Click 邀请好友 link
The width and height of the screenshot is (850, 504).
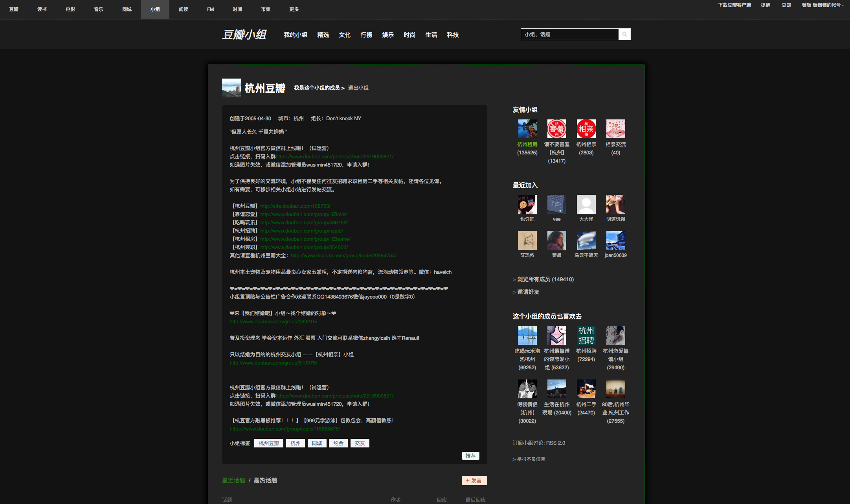[x=528, y=292]
